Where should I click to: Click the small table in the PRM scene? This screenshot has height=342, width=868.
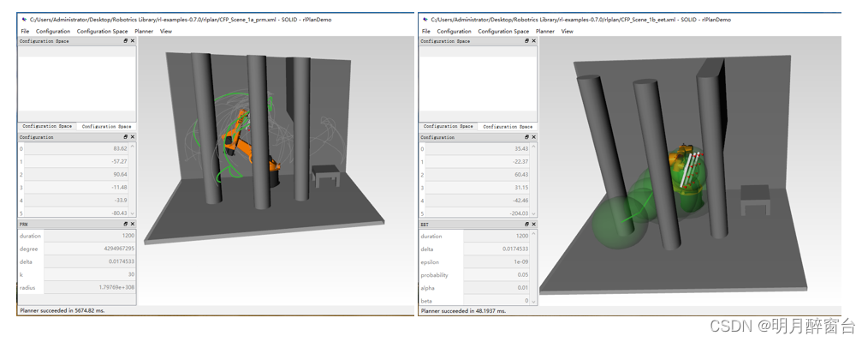tap(325, 175)
